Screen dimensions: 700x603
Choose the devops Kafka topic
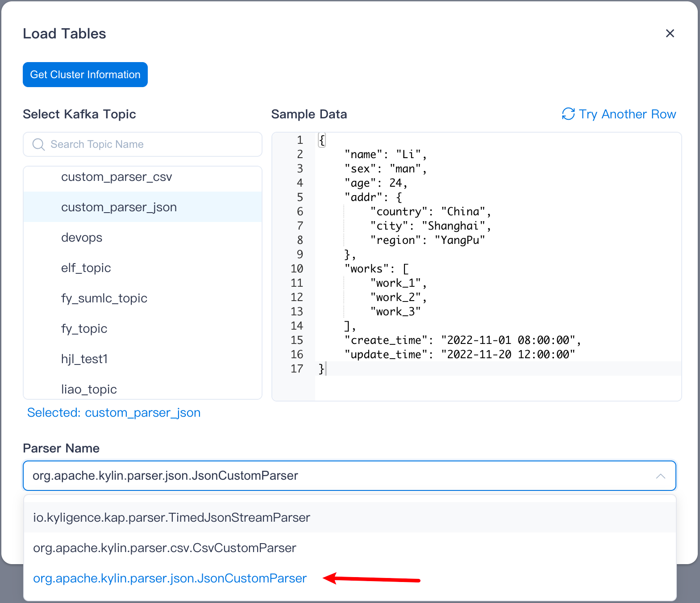(82, 238)
